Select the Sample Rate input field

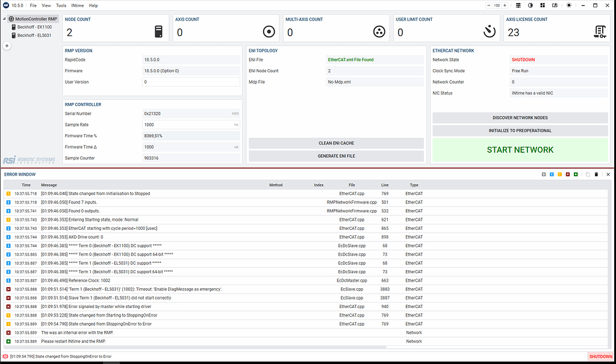click(x=191, y=125)
